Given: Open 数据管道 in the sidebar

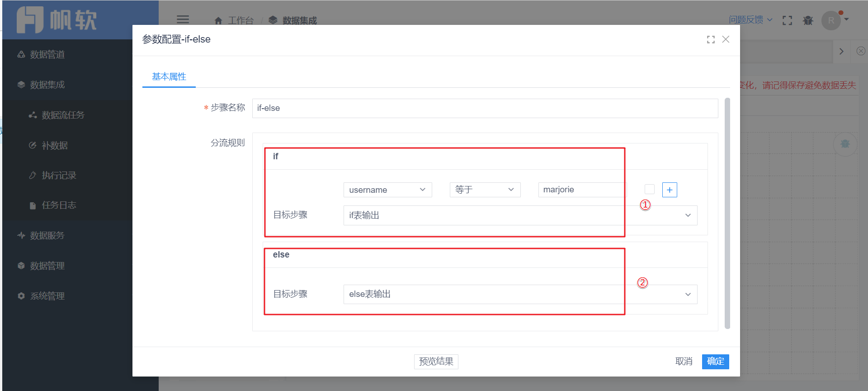Looking at the screenshot, I should (47, 54).
